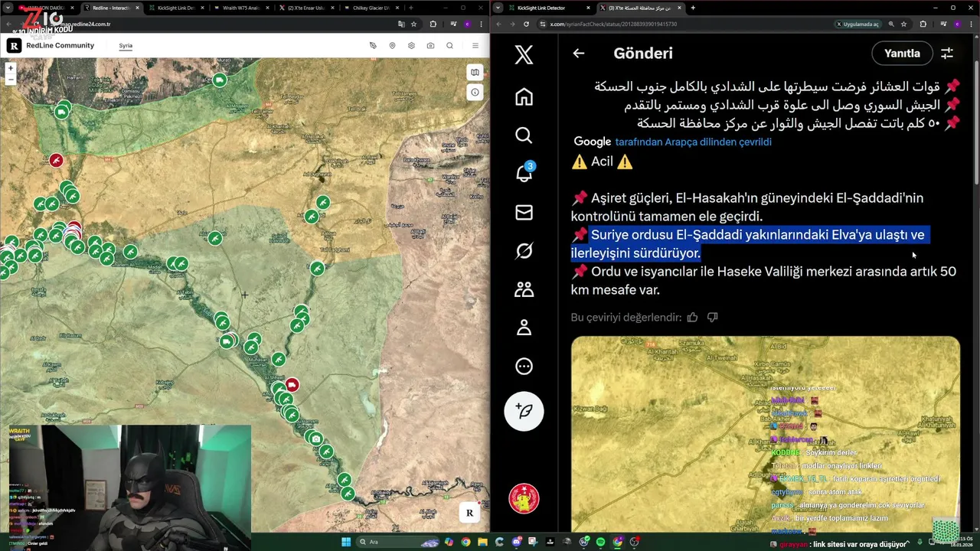Open map layers button on RedLine map
Screen dimensions: 980x551
[x=475, y=73]
